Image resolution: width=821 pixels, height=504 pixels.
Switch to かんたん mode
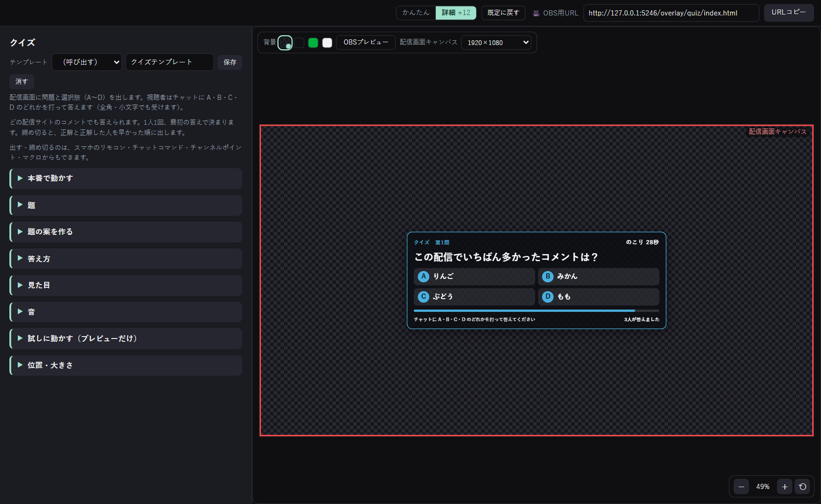pyautogui.click(x=416, y=13)
